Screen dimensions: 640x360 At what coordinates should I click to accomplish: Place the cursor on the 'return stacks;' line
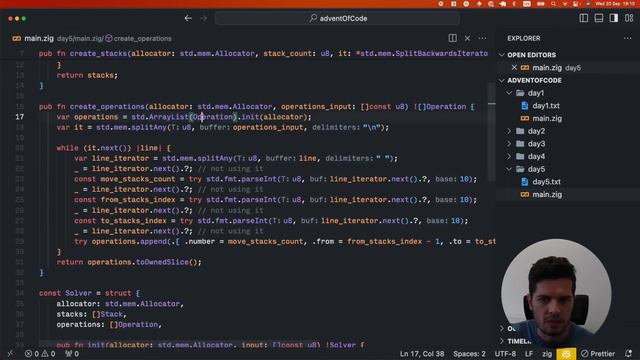click(x=87, y=75)
